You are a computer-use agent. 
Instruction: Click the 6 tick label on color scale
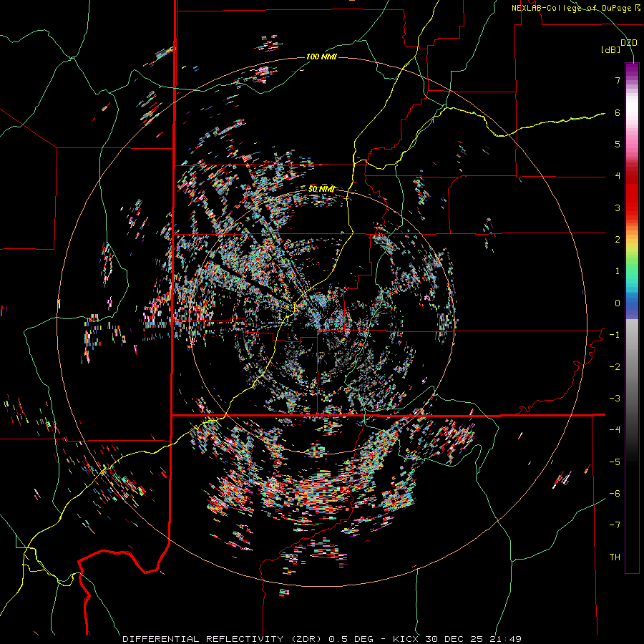coord(618,112)
